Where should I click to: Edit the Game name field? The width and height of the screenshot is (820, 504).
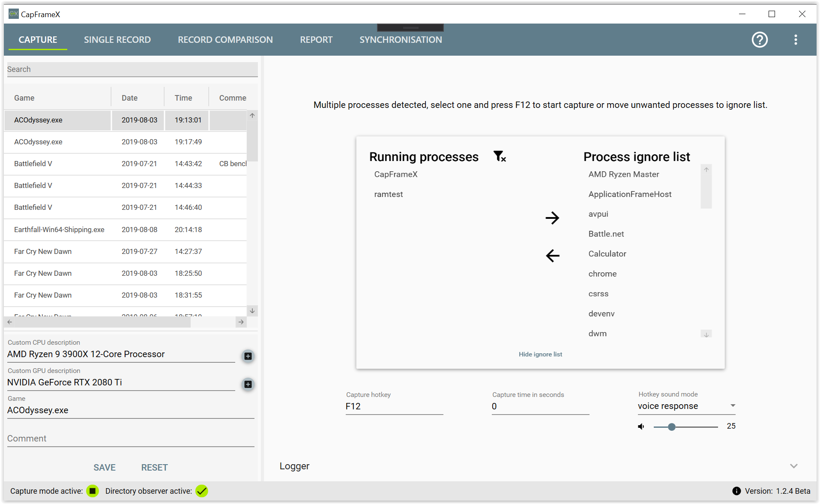tap(131, 411)
